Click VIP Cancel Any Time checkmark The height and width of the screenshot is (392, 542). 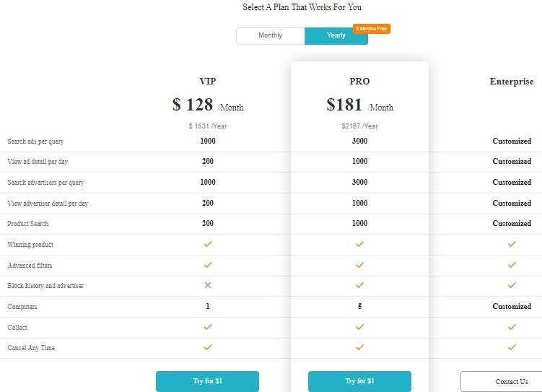208,347
